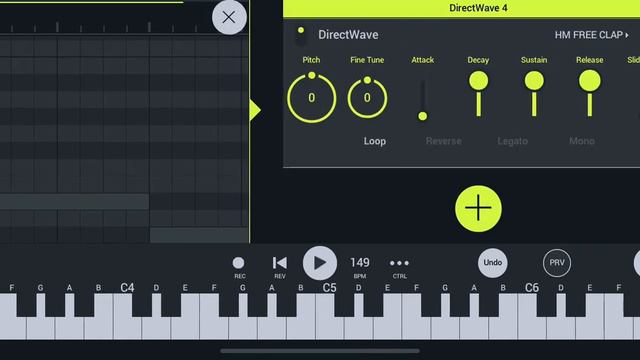Open the HM FREE CLAP preset menu
The height and width of the screenshot is (360, 640).
(x=591, y=35)
